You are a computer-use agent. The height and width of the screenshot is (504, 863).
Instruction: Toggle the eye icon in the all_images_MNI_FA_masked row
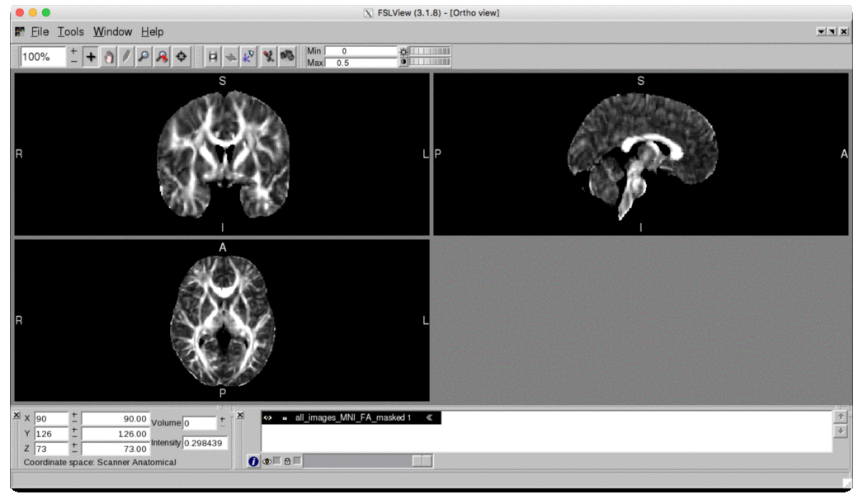click(x=268, y=417)
